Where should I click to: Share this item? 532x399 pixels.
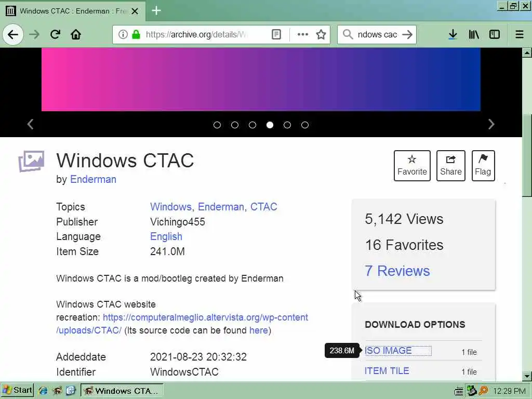click(x=450, y=166)
